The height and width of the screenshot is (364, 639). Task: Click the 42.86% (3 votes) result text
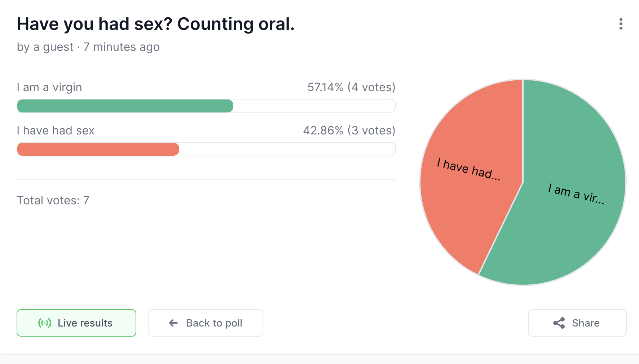click(x=349, y=130)
